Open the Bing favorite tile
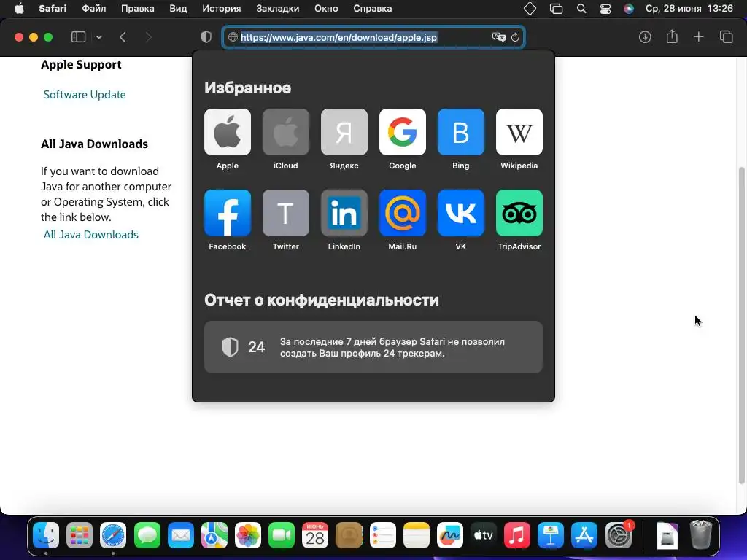Viewport: 747px width, 560px height. tap(461, 132)
